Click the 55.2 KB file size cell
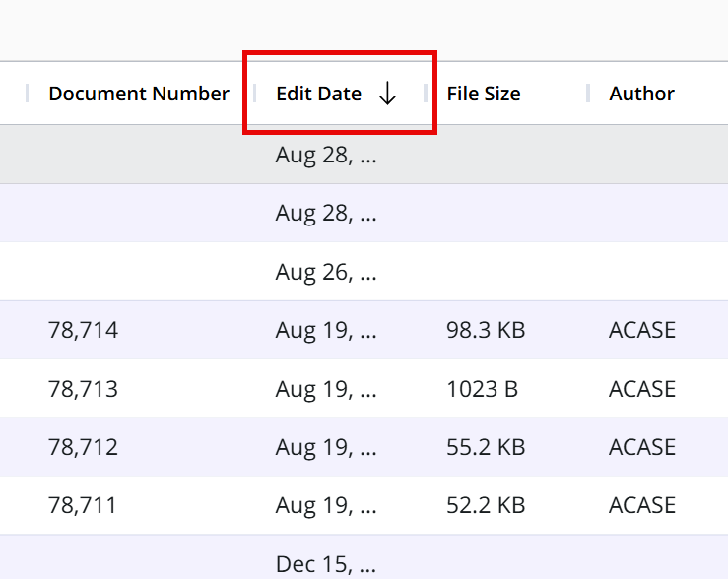The height and width of the screenshot is (579, 728). pyautogui.click(x=485, y=447)
